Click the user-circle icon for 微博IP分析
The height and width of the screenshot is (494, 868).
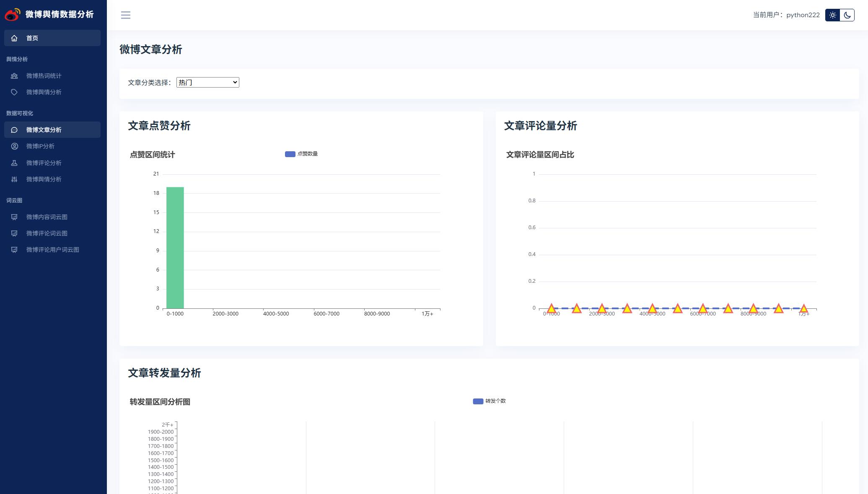click(x=14, y=146)
